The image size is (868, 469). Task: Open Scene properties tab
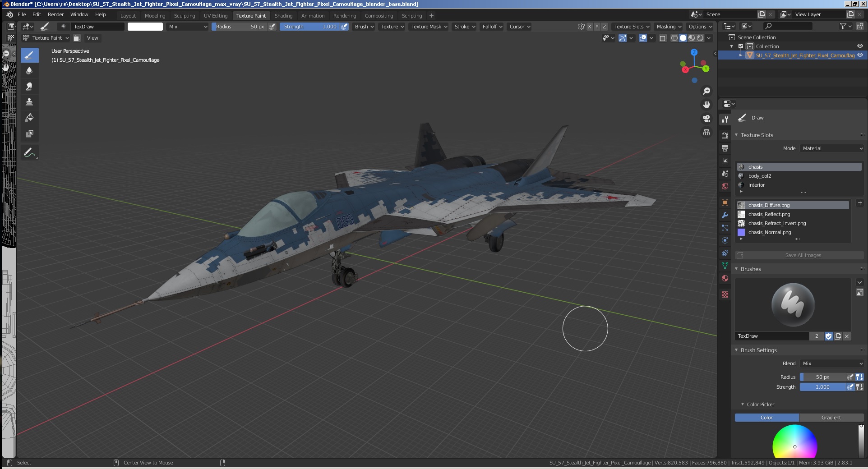(725, 174)
